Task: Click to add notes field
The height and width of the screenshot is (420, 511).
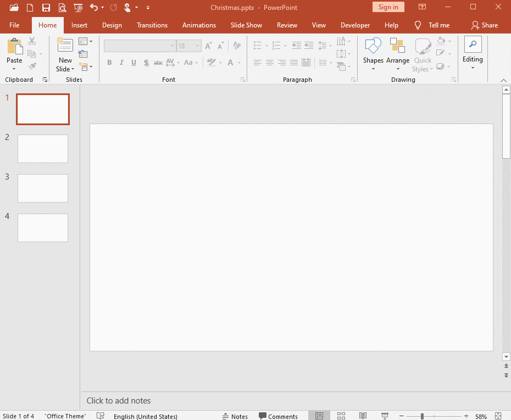Action: coord(119,400)
